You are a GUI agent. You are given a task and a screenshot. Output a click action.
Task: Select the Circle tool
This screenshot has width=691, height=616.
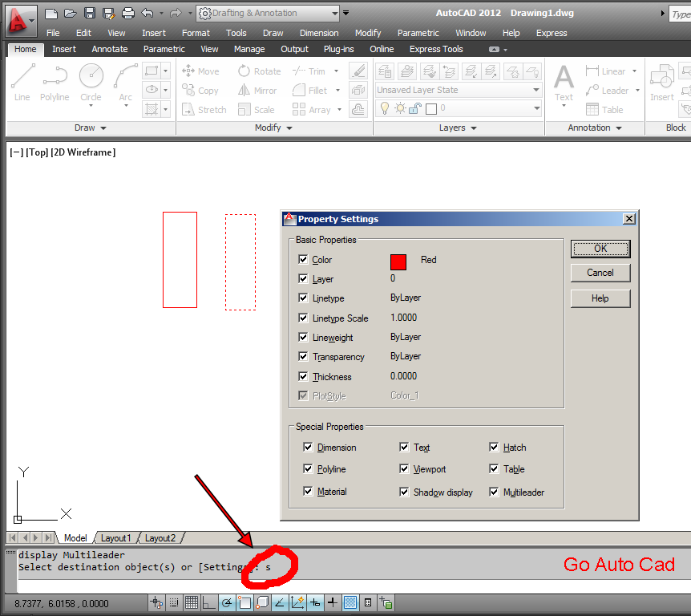tap(91, 83)
